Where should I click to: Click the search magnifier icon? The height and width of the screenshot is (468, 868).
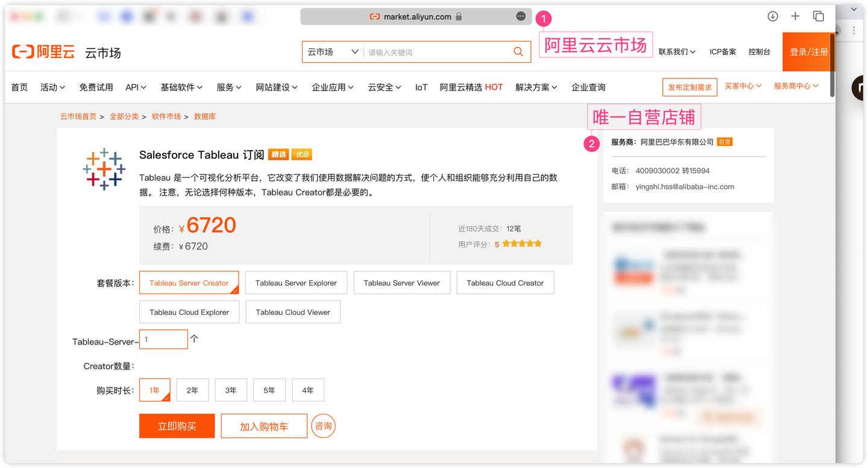click(518, 52)
